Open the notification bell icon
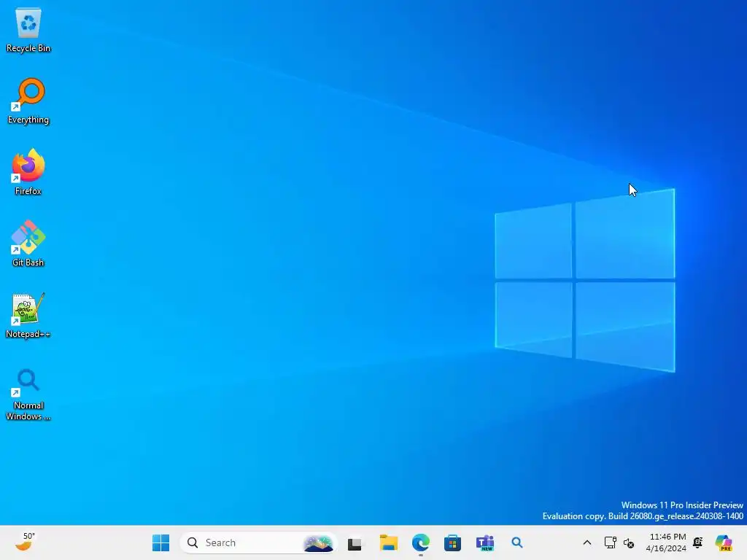 (x=698, y=542)
